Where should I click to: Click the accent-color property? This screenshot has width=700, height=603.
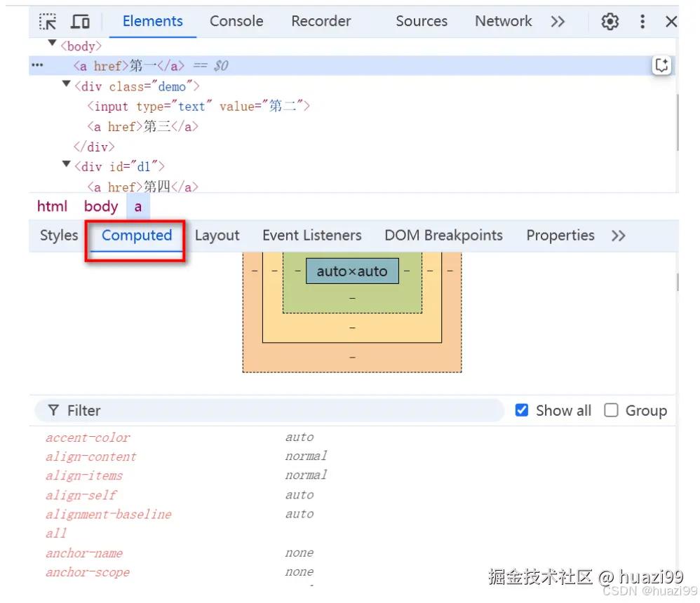click(x=88, y=438)
